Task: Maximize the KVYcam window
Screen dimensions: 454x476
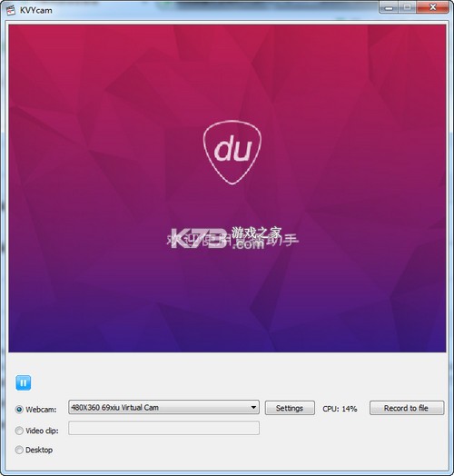Action: pos(408,7)
